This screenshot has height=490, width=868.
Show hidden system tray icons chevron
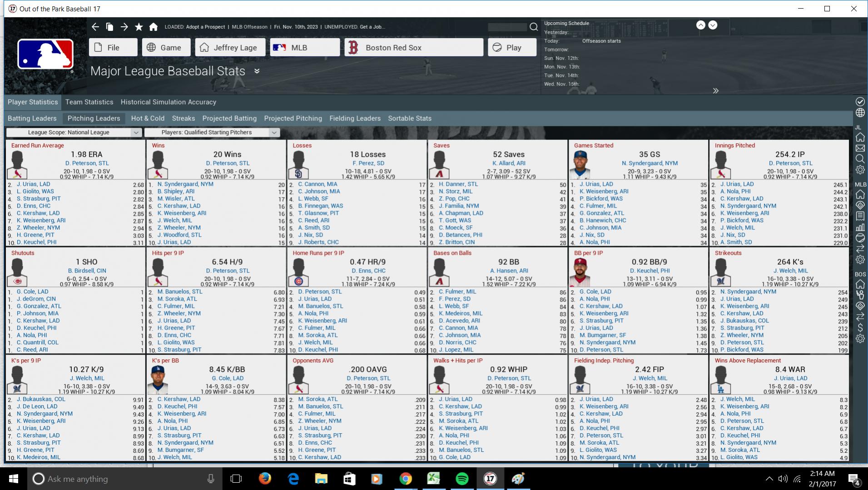(769, 479)
